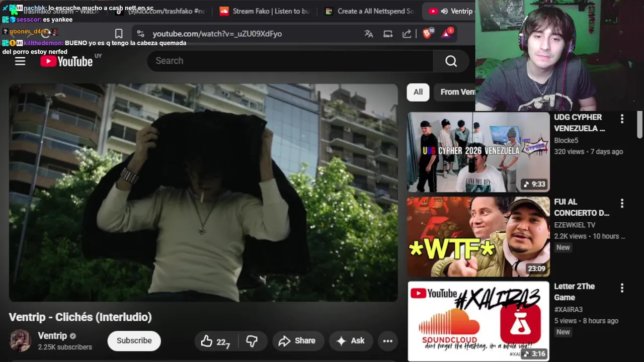Click the 9:33 duration badge
The width and height of the screenshot is (644, 362).
tap(535, 184)
